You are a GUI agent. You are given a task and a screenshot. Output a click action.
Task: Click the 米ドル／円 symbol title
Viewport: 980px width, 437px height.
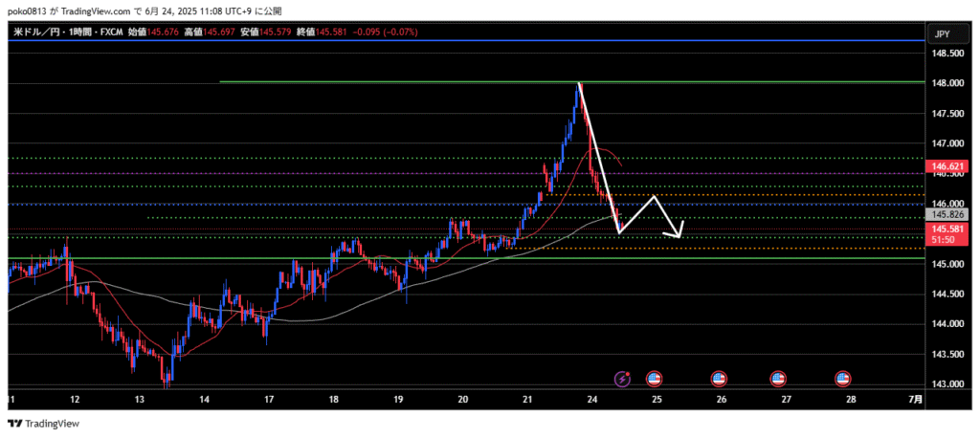pos(38,33)
